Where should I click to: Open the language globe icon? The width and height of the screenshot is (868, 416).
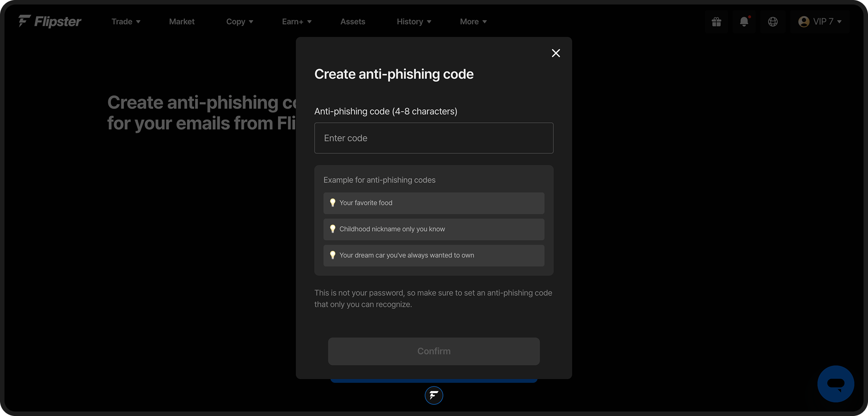[x=773, y=21]
